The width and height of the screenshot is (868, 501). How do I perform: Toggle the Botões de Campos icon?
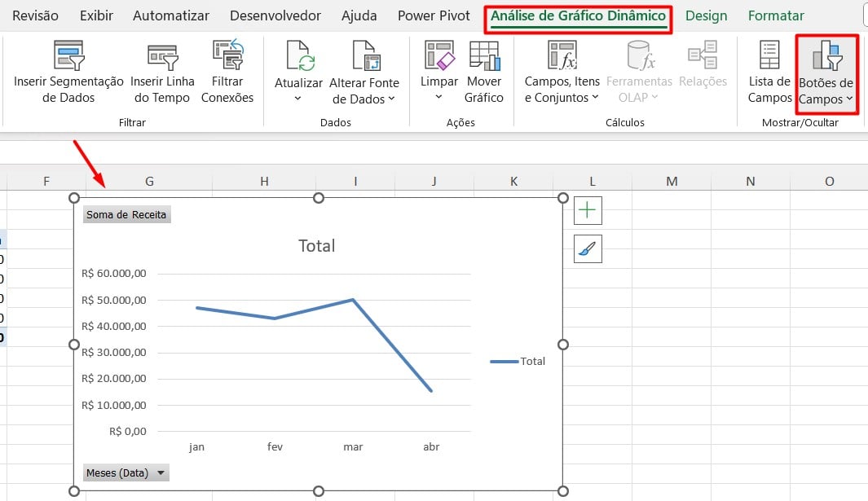[826, 56]
